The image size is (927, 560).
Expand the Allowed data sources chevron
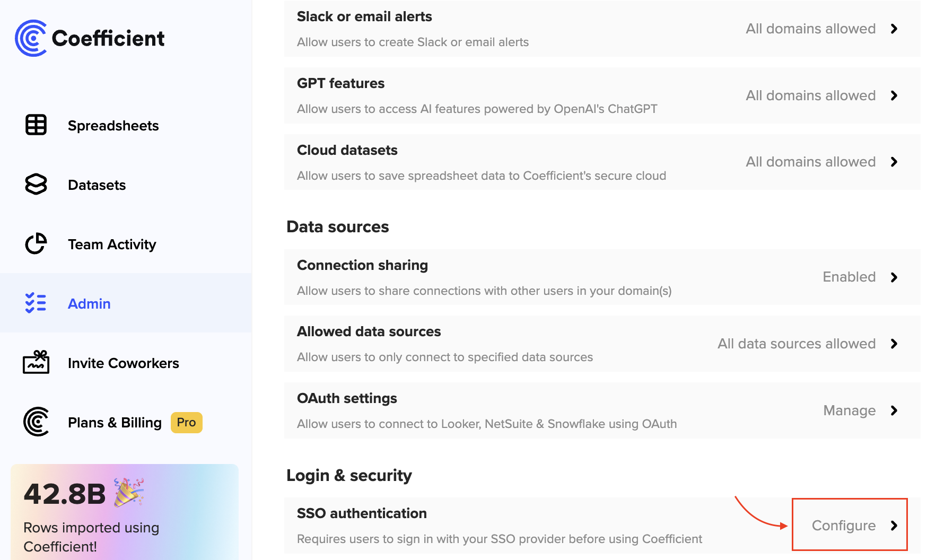pyautogui.click(x=894, y=344)
